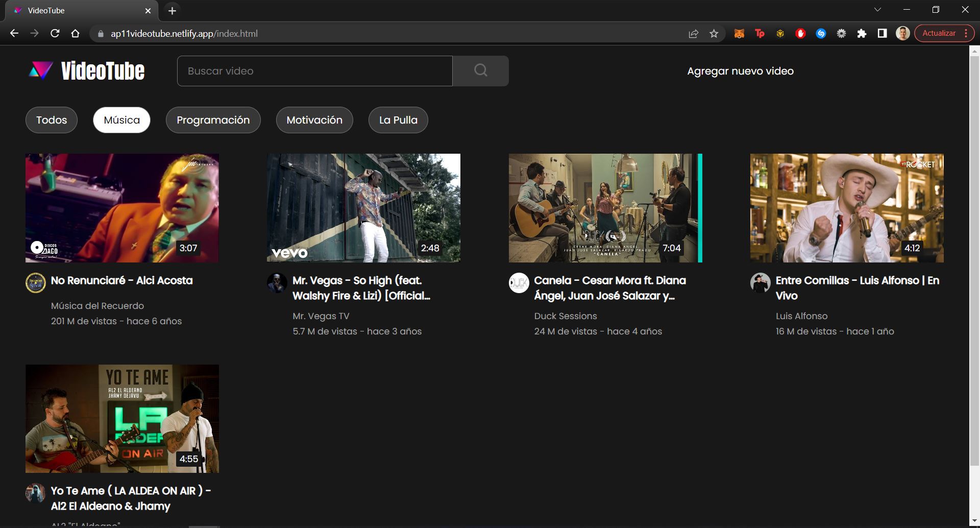The image size is (980, 528).
Task: Open the red Tp extension
Action: pyautogui.click(x=759, y=34)
